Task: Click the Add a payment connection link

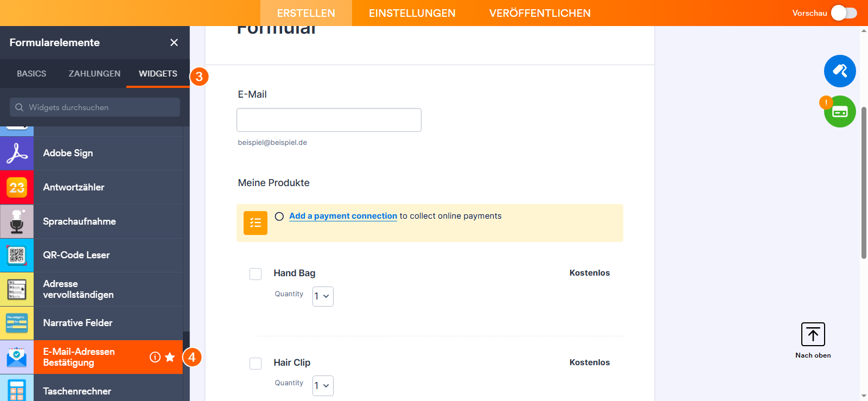Action: point(342,215)
